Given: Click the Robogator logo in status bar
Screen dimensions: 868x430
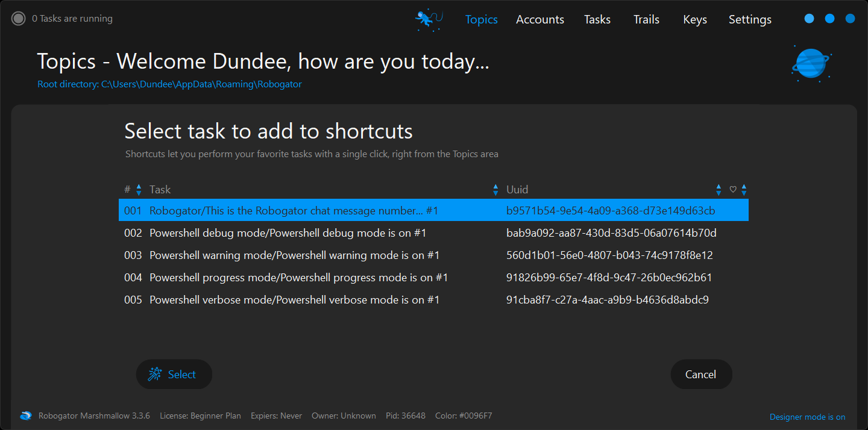Looking at the screenshot, I should [x=25, y=416].
